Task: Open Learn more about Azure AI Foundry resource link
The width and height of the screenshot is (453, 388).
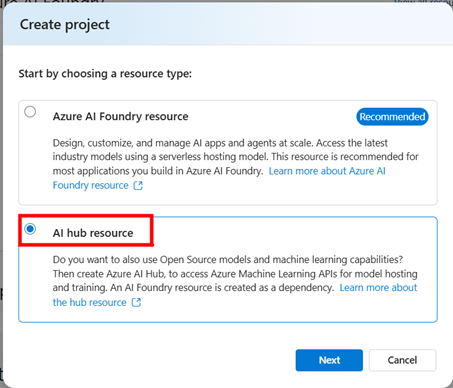Action: tap(219, 178)
